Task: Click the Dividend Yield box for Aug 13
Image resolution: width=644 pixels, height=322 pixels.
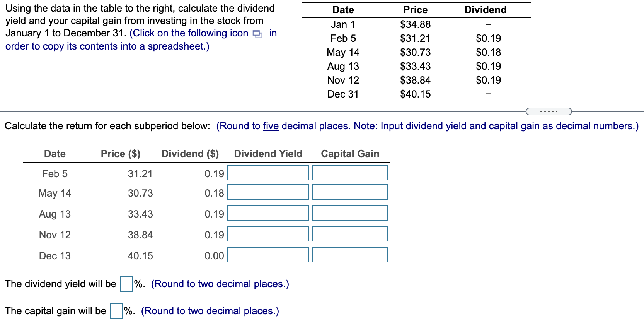Action: 268,214
